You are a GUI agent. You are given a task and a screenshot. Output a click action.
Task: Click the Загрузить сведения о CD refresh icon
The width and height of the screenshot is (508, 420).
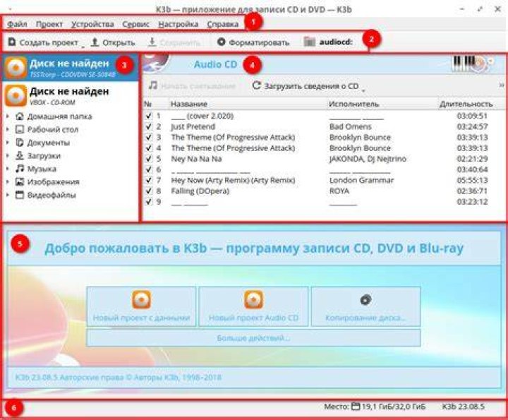click(257, 85)
